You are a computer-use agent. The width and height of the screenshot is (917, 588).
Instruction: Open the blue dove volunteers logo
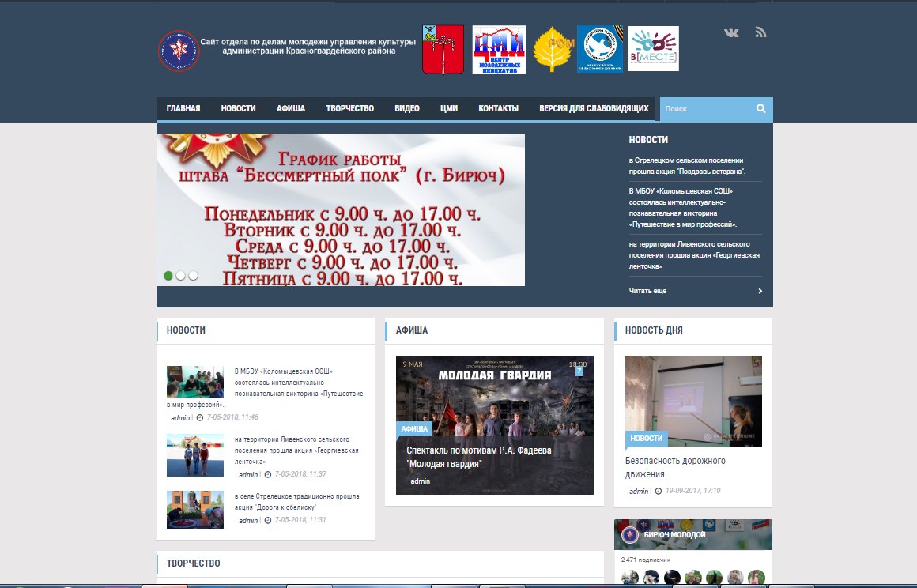click(600, 49)
